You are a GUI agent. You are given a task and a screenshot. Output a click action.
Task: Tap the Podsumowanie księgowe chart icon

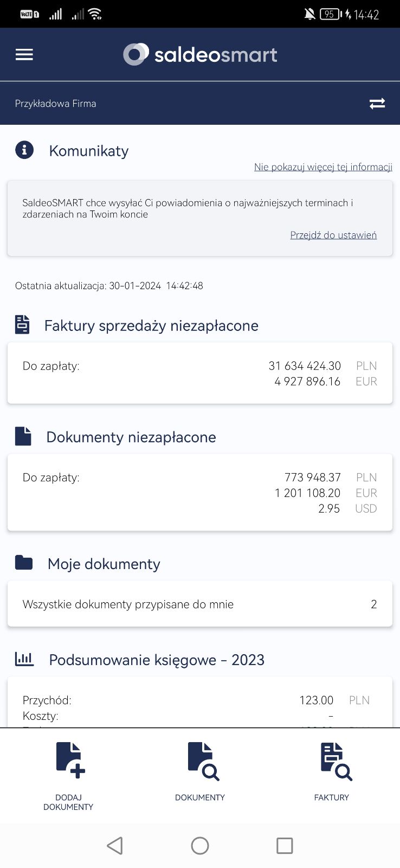click(24, 659)
